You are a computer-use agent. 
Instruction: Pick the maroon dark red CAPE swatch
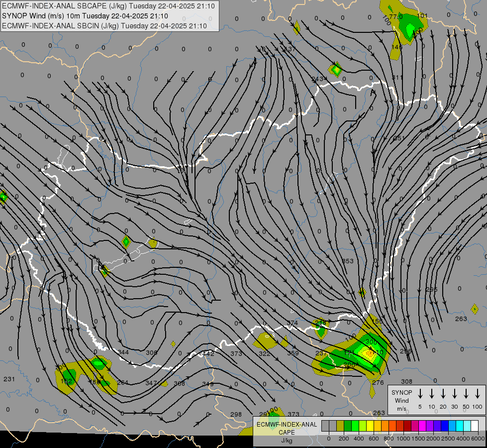pos(407,426)
